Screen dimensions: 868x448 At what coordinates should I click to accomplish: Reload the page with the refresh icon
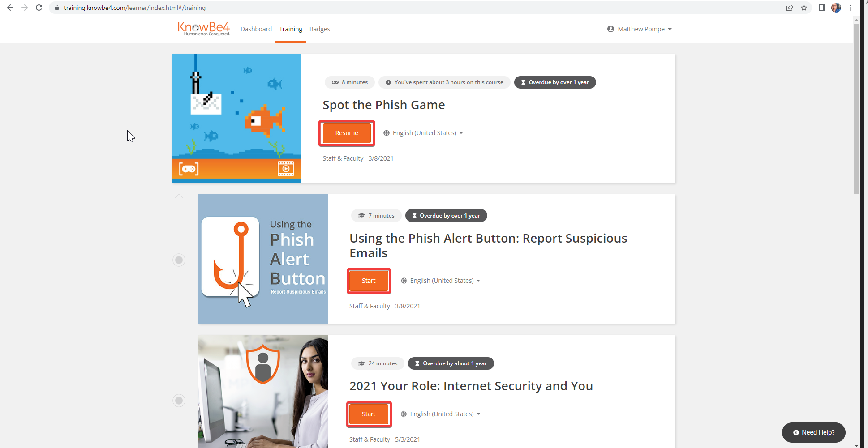(x=39, y=8)
